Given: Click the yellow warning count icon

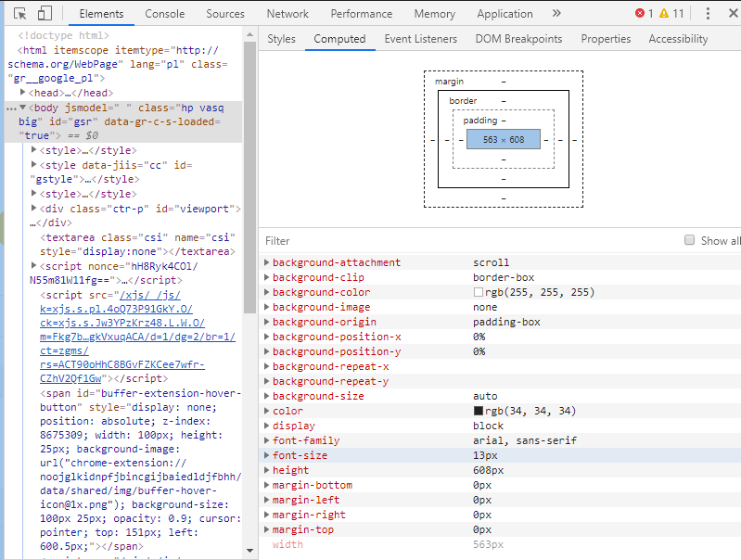Looking at the screenshot, I should [664, 13].
